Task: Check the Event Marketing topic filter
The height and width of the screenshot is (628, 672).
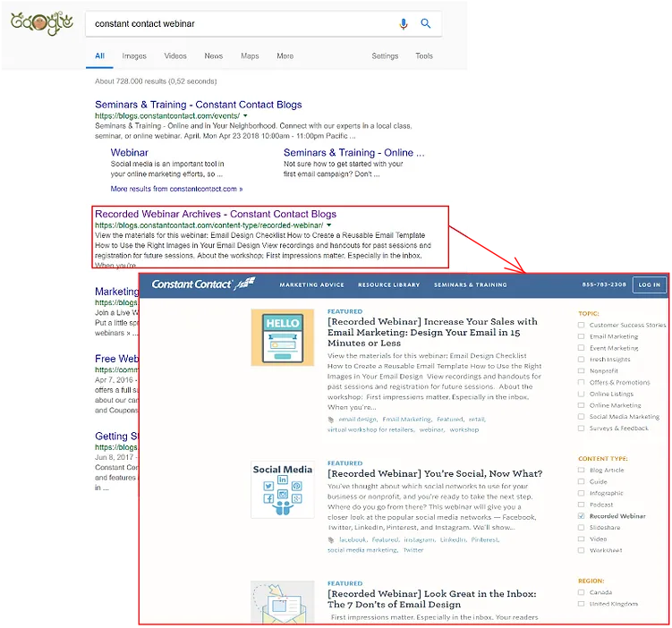Action: click(581, 348)
